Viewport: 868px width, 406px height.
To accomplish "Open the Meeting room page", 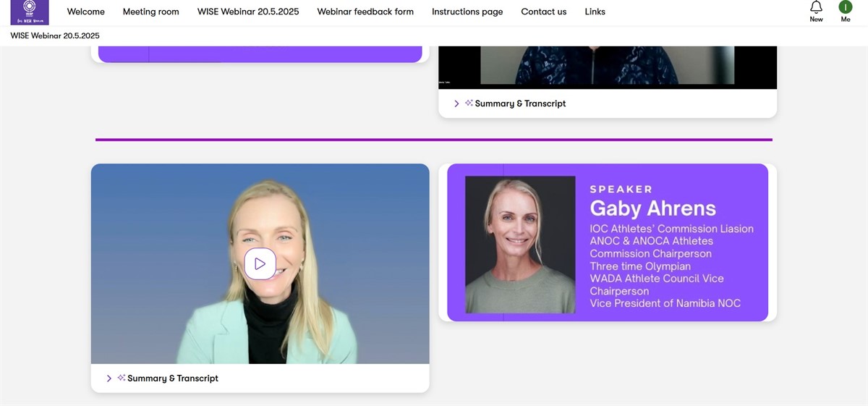I will 151,12.
